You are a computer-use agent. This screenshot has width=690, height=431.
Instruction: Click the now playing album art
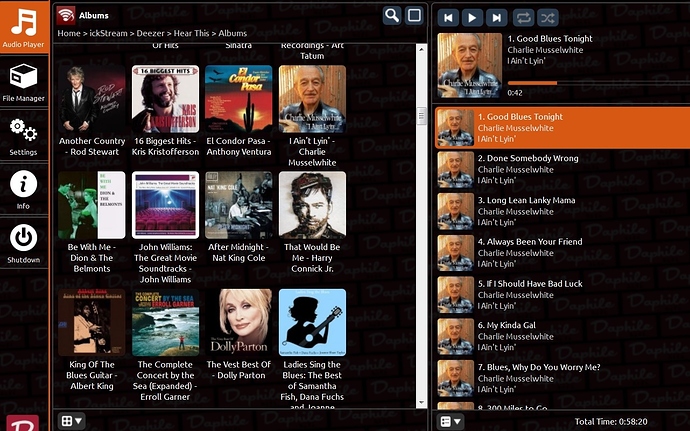(x=470, y=65)
